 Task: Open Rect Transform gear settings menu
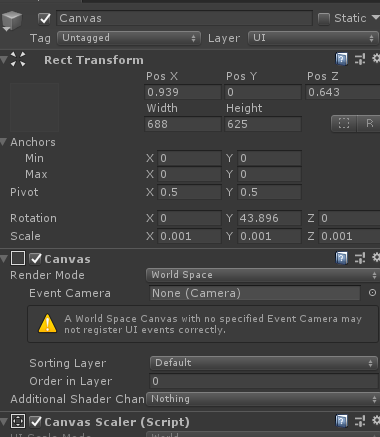376,59
